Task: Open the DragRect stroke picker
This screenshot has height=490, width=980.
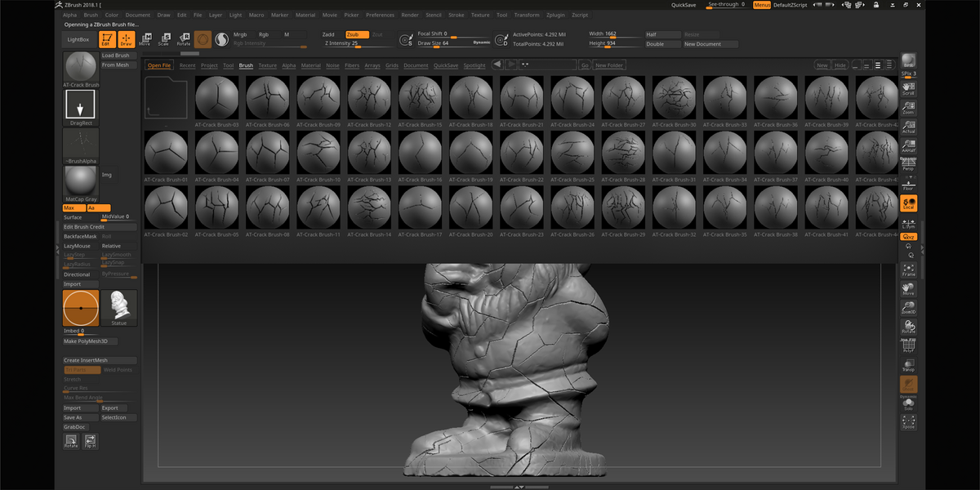Action: click(80, 107)
